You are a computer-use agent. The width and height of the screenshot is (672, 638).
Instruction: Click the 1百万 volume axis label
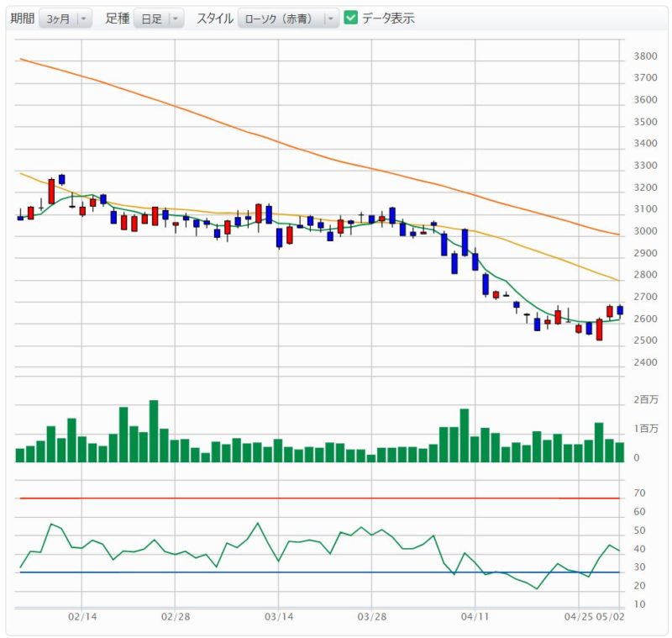coord(646,429)
